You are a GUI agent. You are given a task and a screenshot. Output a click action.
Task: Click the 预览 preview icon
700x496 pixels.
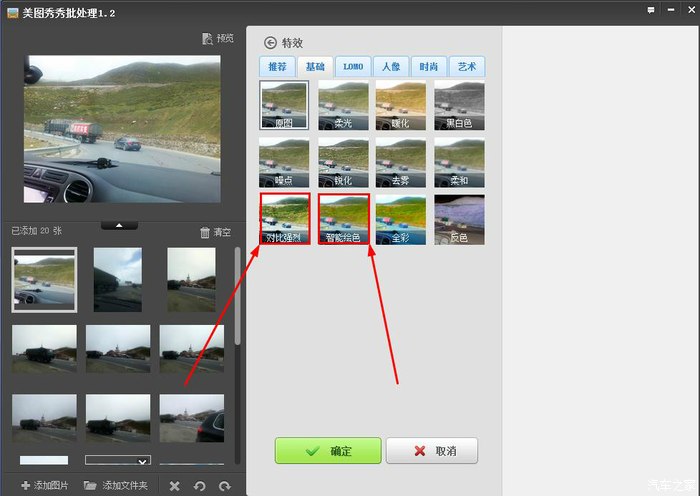click(x=207, y=39)
